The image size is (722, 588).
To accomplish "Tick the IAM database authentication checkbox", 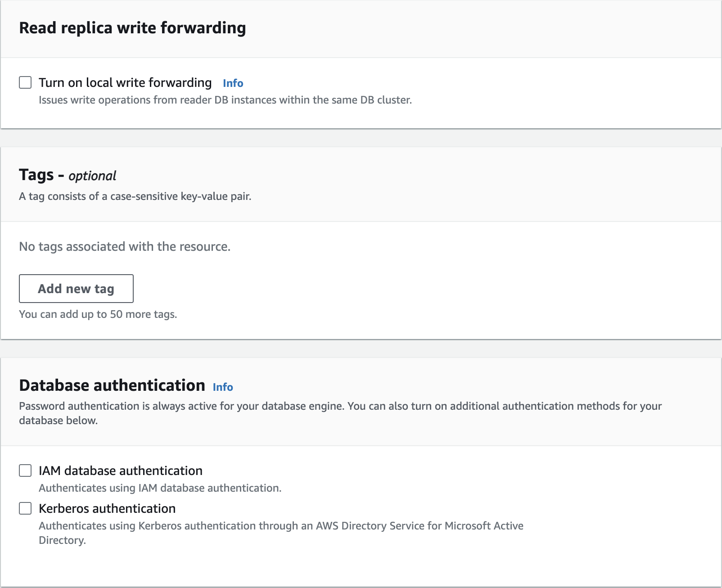I will pyautogui.click(x=25, y=470).
